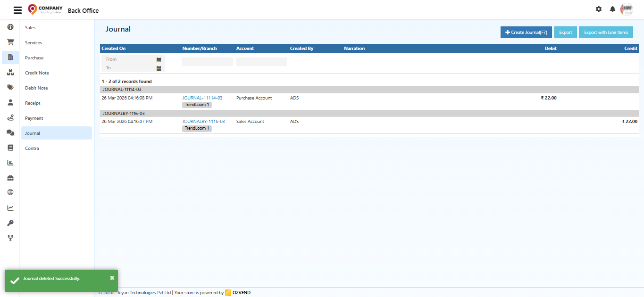
Task: Click the shopping cart sidebar icon
Action: pyautogui.click(x=10, y=42)
